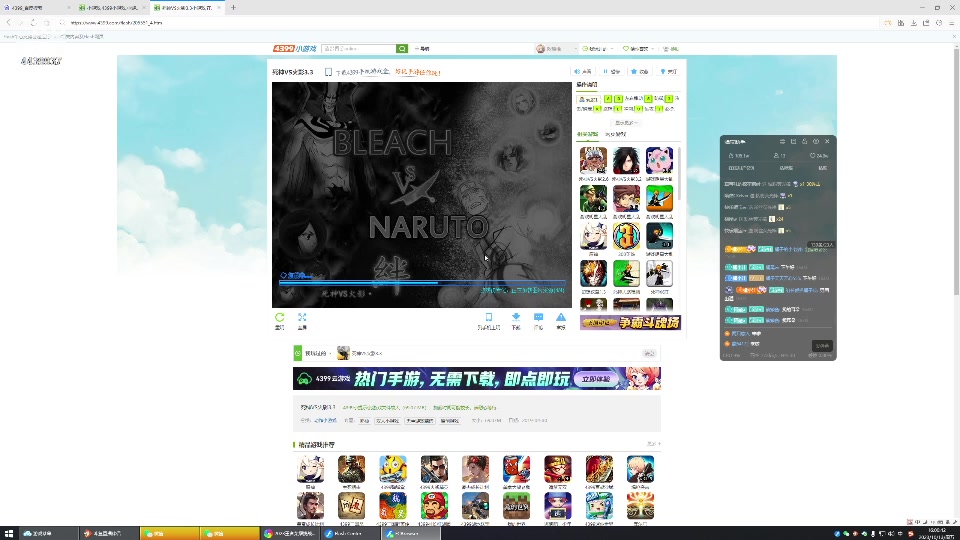The width and height of the screenshot is (960, 540).
Task: Open the blonde anime girl sidebar thumbnail
Action: (593, 236)
